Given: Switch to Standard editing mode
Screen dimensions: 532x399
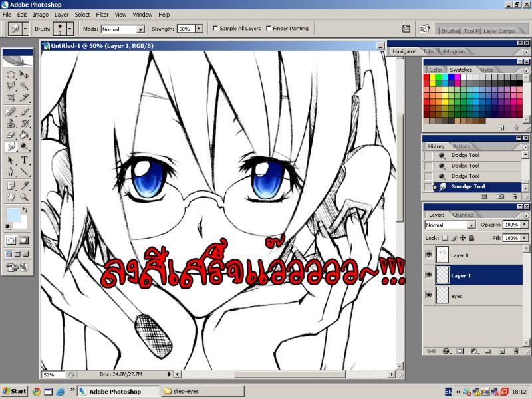Looking at the screenshot, I should (x=11, y=241).
